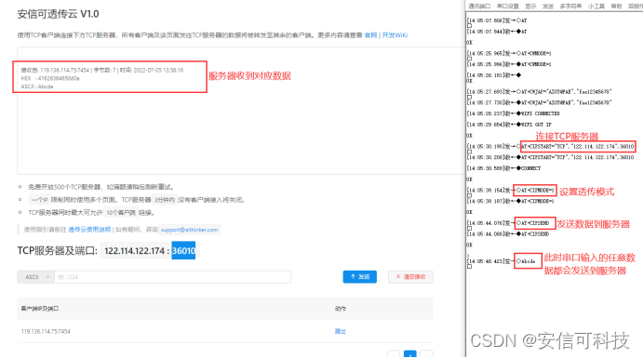Click the sent AT+CIPMODE=1 log line
Viewport: 644px width, 358px height.
pos(510,190)
